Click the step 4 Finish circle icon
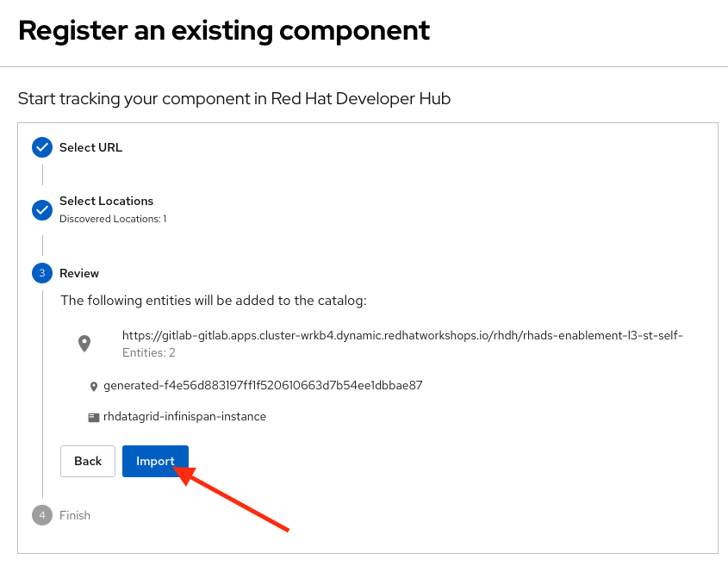The width and height of the screenshot is (728, 578). [42, 515]
